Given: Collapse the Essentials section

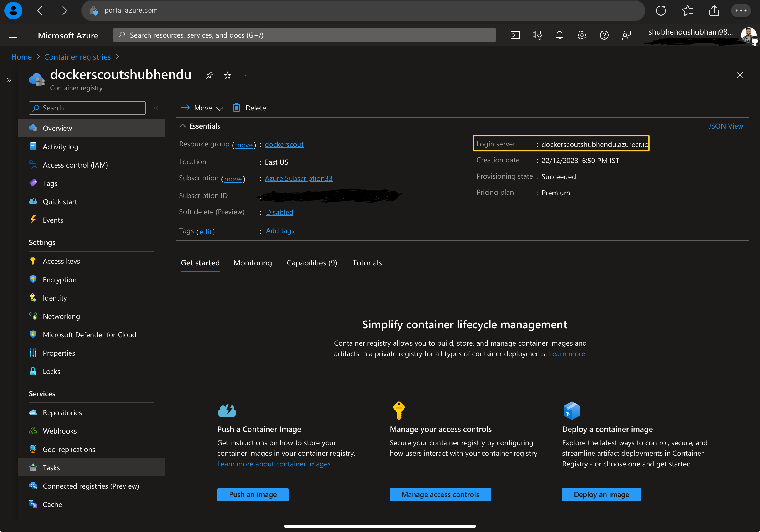Looking at the screenshot, I should pos(182,126).
